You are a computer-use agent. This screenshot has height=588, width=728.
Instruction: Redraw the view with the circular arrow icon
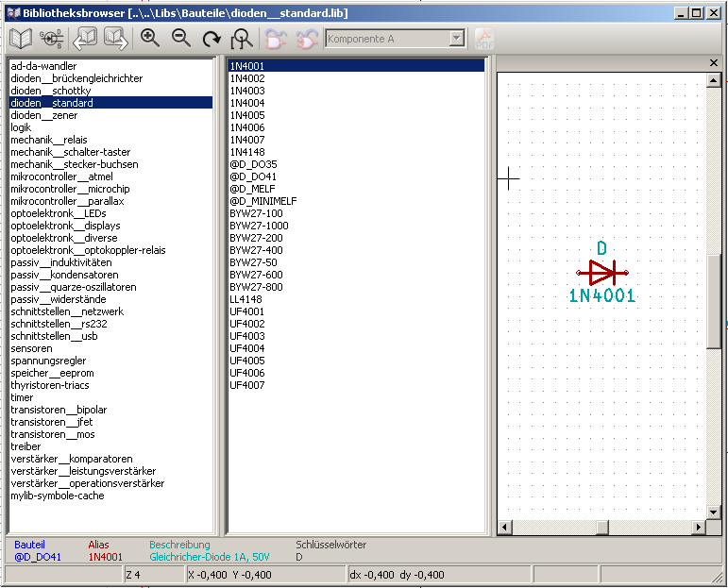click(x=212, y=39)
